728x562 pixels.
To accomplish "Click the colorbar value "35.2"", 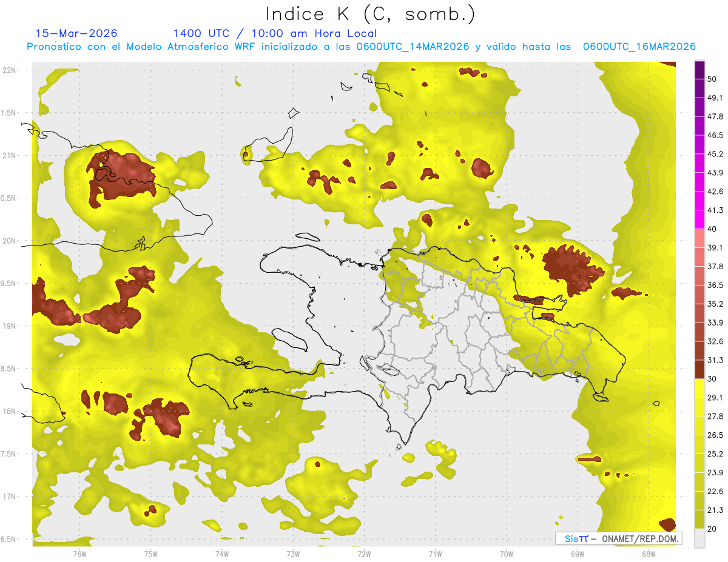I will (715, 304).
